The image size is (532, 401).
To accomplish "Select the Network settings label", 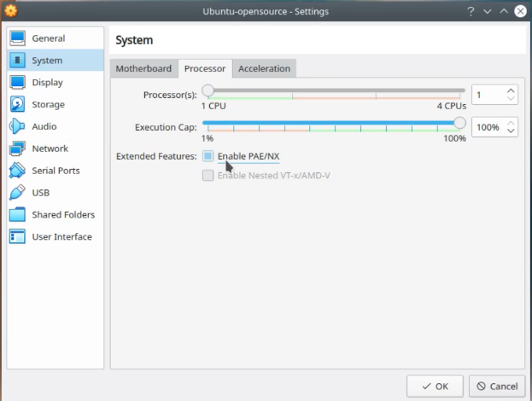I will click(x=50, y=148).
